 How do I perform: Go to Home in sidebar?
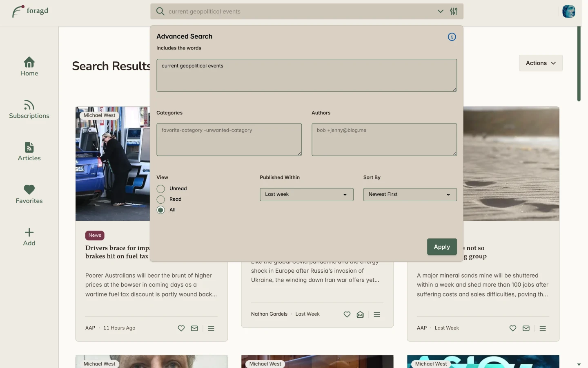click(29, 67)
